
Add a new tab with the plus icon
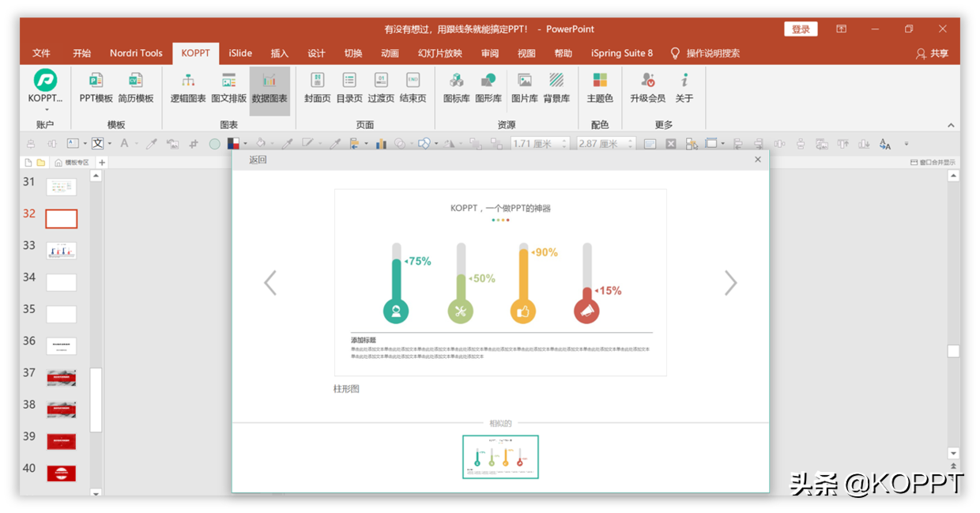(x=102, y=163)
